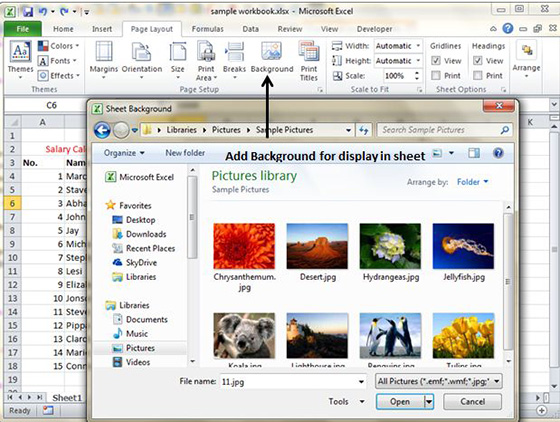This screenshot has height=422, width=560.
Task: Select Desktop under Favorites
Action: (x=134, y=220)
